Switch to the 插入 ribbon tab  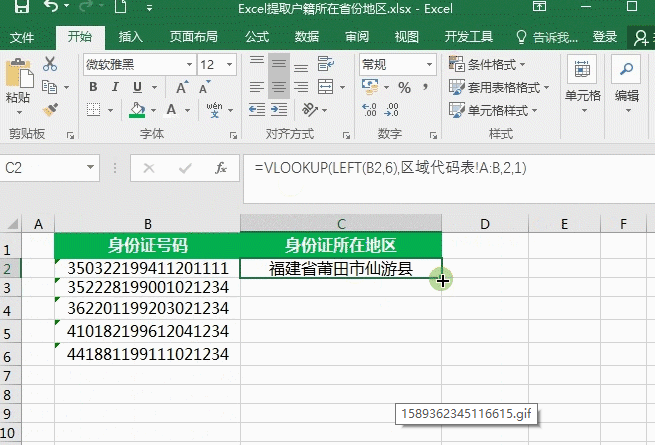point(130,37)
